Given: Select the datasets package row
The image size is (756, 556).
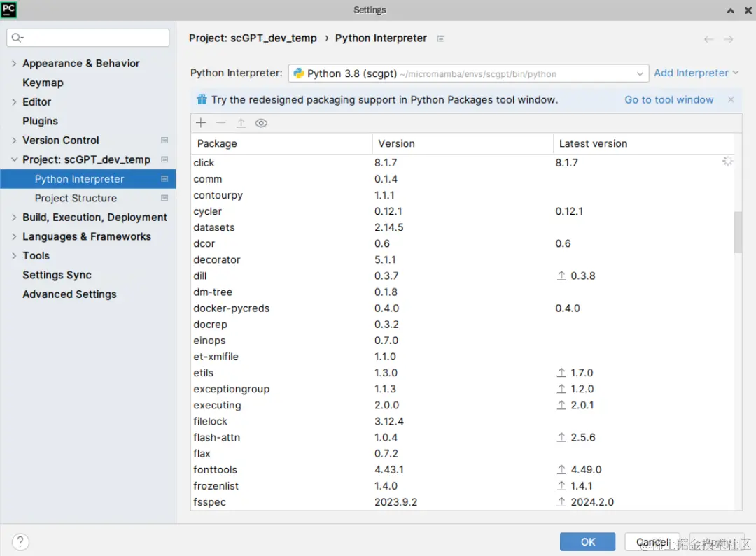Looking at the screenshot, I should pos(463,227).
